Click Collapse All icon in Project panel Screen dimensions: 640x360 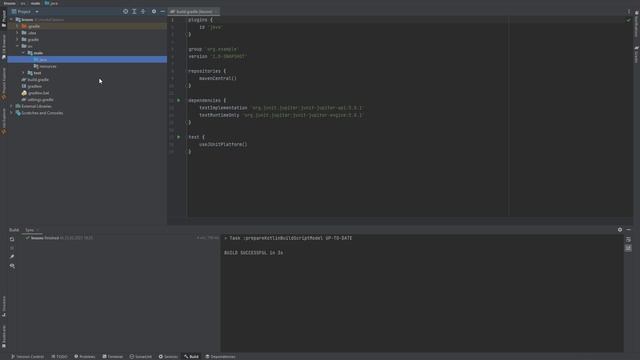click(143, 11)
